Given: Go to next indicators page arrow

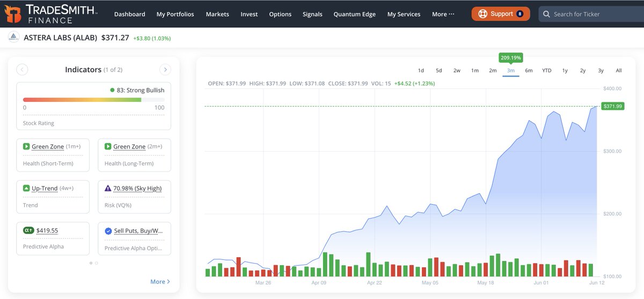Looking at the screenshot, I should click(165, 70).
